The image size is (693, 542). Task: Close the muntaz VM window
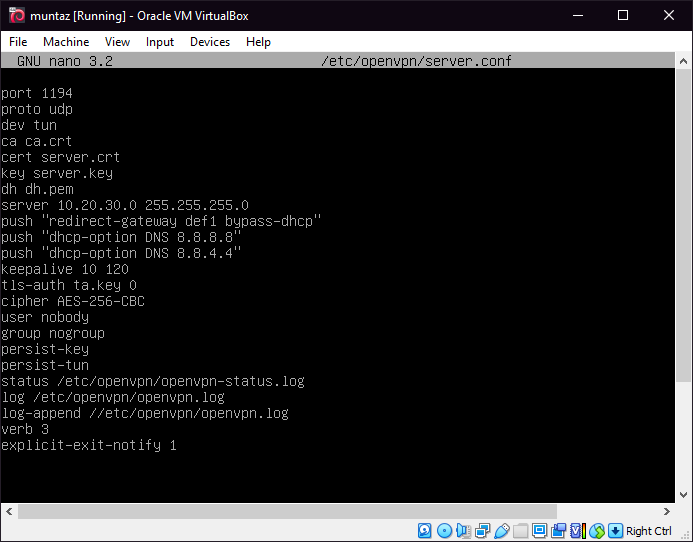669,15
